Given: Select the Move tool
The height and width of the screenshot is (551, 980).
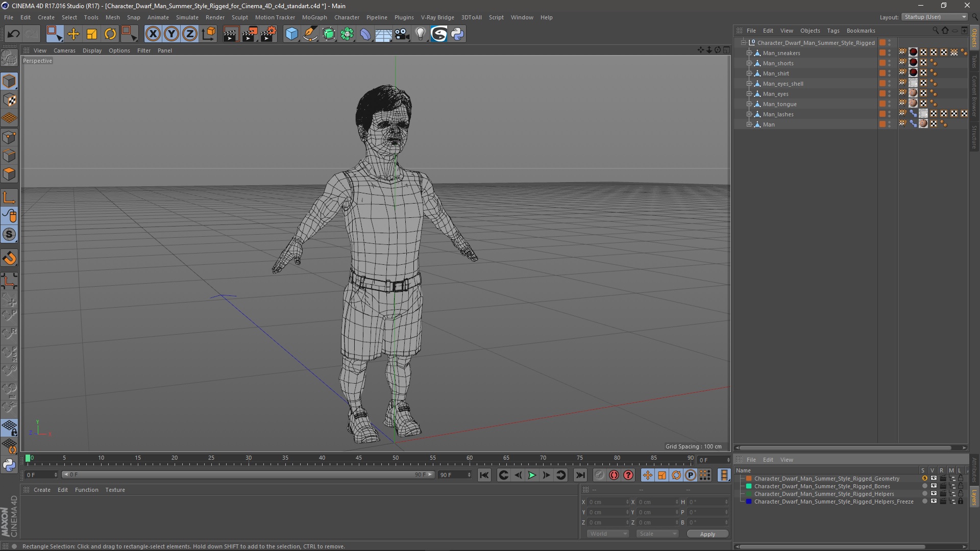Looking at the screenshot, I should pyautogui.click(x=73, y=34).
